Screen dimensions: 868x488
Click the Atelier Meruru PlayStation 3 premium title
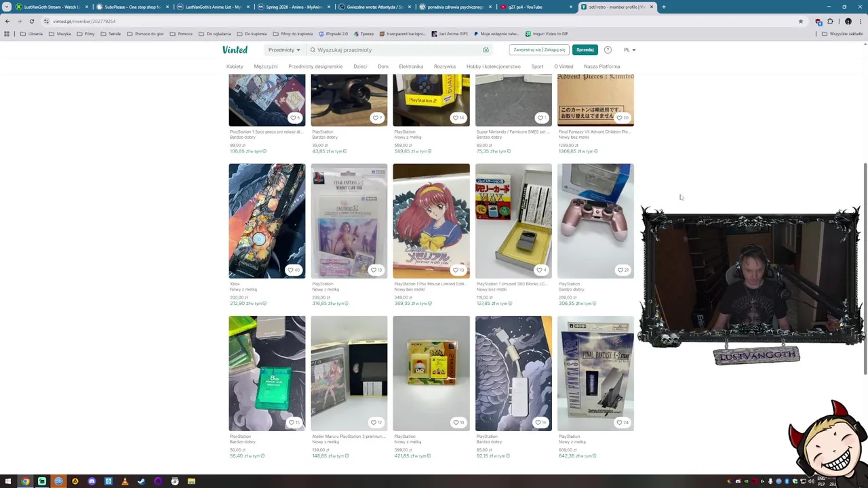point(349,436)
